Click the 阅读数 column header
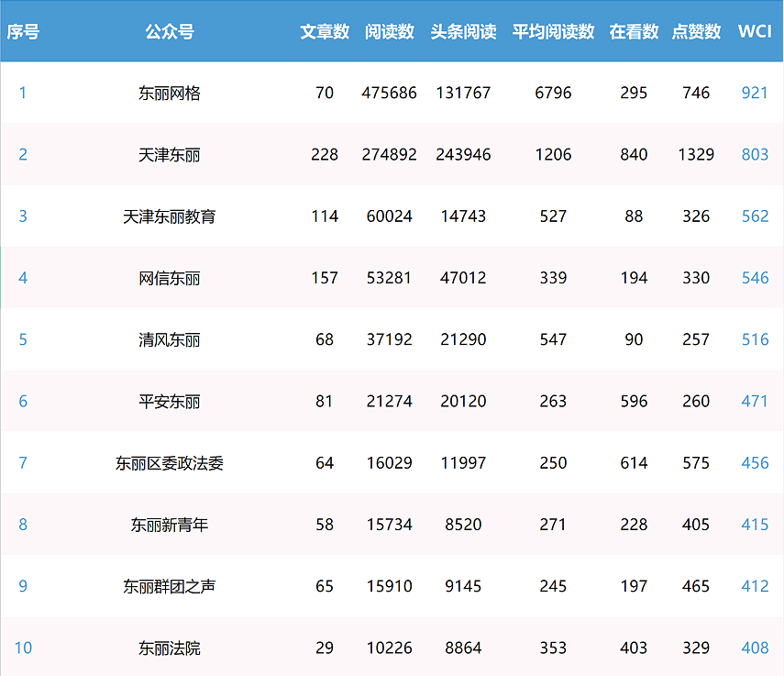Viewport: 784px width, 676px height. (x=390, y=31)
